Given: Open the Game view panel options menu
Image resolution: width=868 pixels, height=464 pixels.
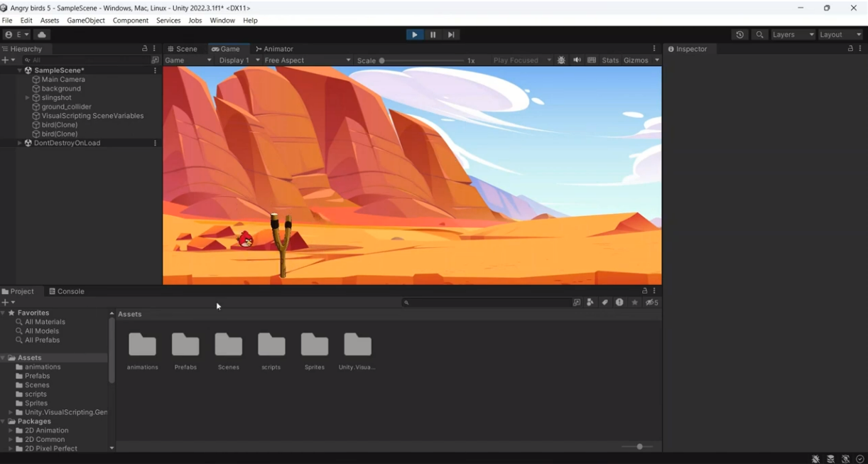Looking at the screenshot, I should pyautogui.click(x=654, y=48).
